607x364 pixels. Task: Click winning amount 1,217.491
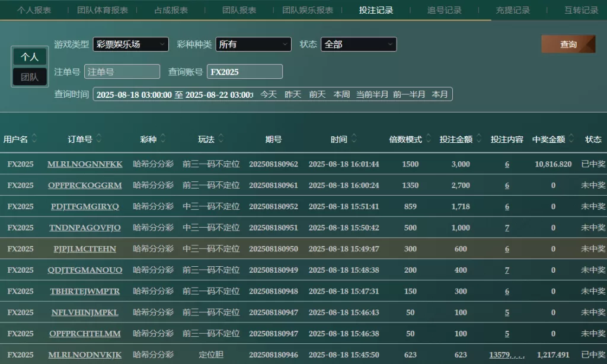click(x=553, y=355)
